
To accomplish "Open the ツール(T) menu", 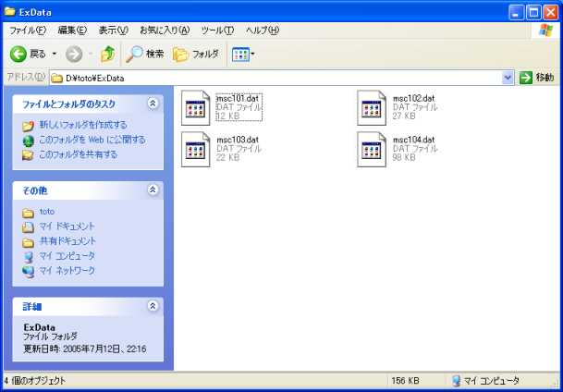I will pyautogui.click(x=217, y=31).
